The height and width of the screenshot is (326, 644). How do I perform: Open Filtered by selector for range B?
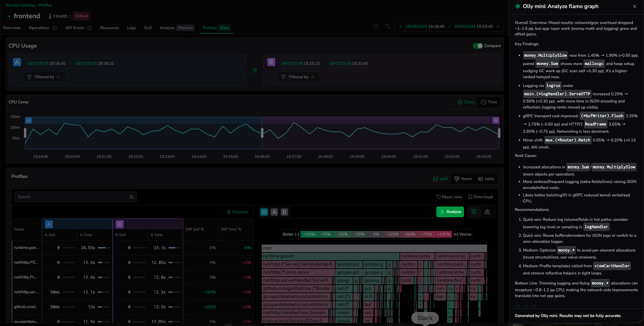[x=299, y=77]
